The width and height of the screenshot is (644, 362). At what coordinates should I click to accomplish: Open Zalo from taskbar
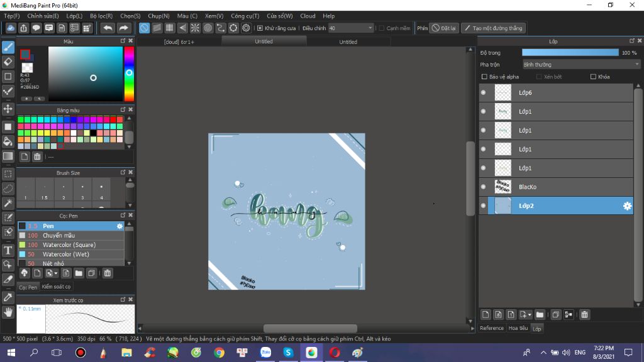point(266,353)
